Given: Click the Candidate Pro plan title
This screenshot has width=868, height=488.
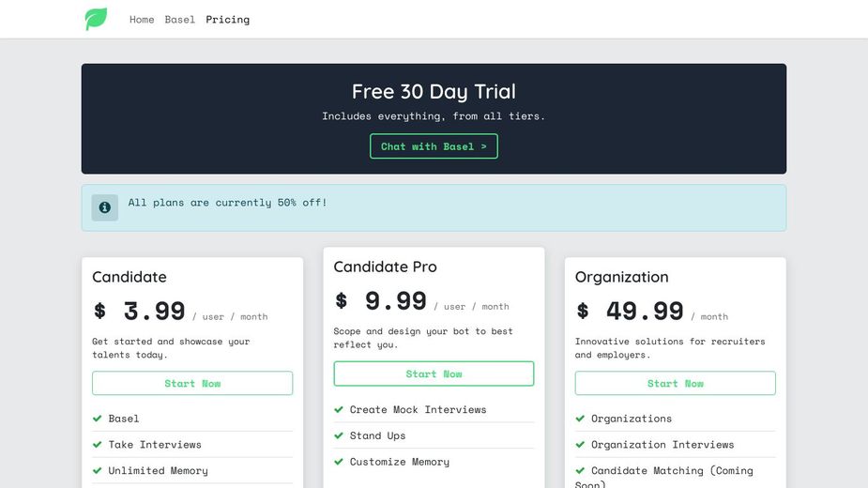Looking at the screenshot, I should click(385, 267).
